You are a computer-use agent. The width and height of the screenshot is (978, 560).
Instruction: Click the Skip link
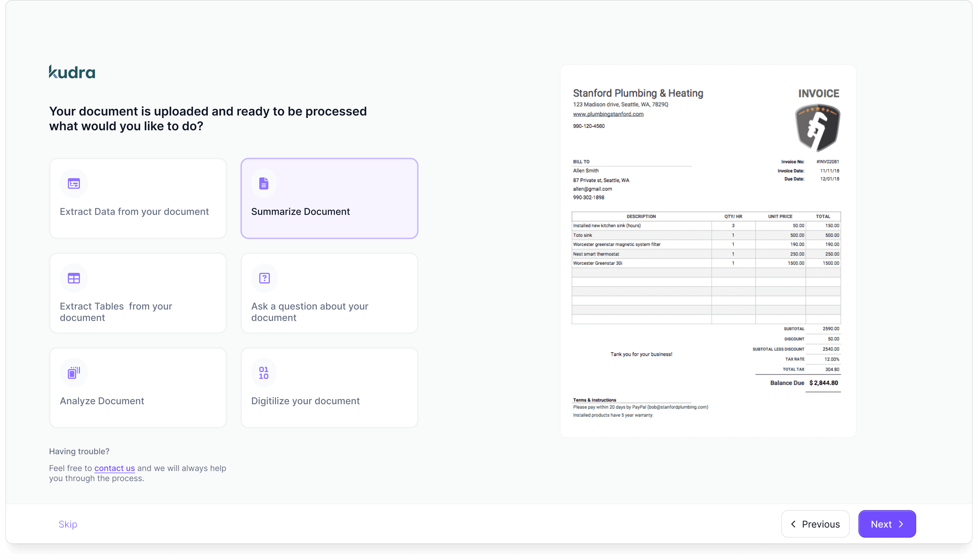tap(68, 524)
